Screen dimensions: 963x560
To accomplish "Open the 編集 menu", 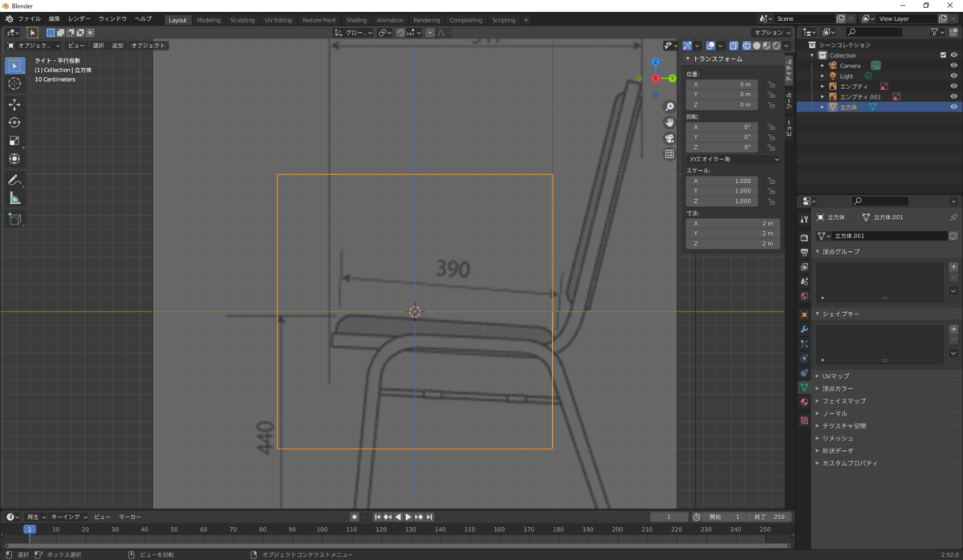I will [x=54, y=18].
